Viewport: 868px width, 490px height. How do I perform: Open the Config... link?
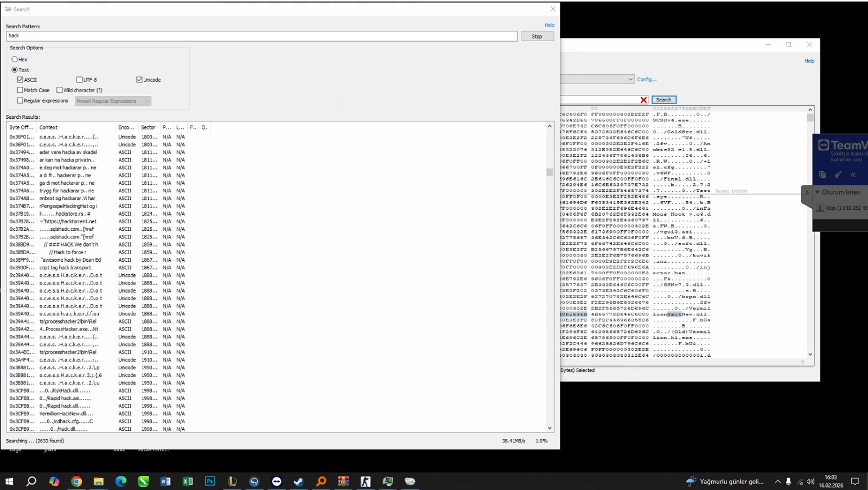[x=647, y=79]
